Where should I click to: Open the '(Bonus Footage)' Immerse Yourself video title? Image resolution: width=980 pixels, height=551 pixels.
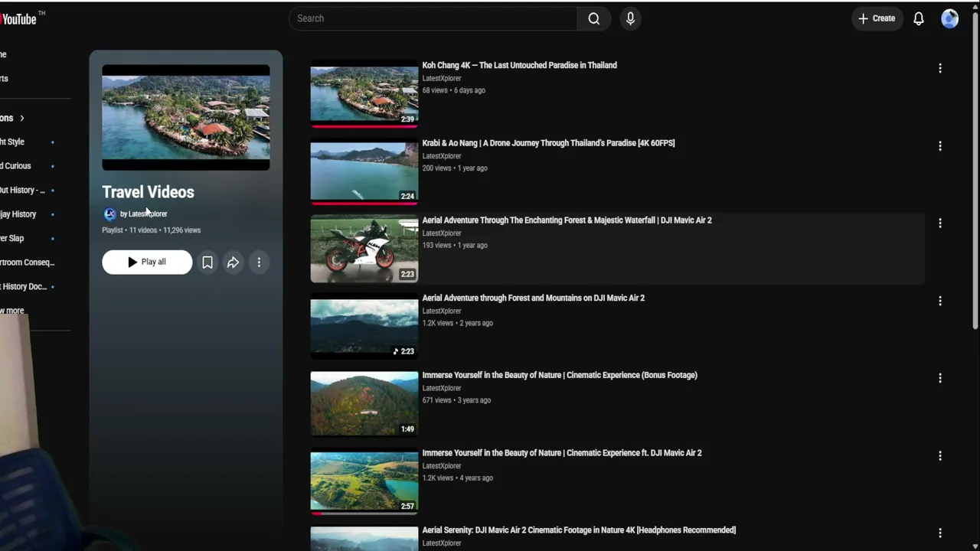click(x=560, y=375)
